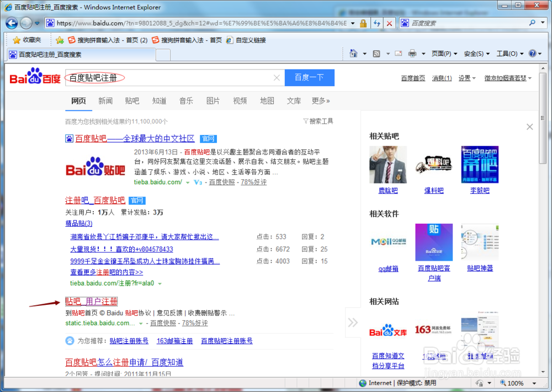Switch to the 知道 tab

(x=159, y=101)
